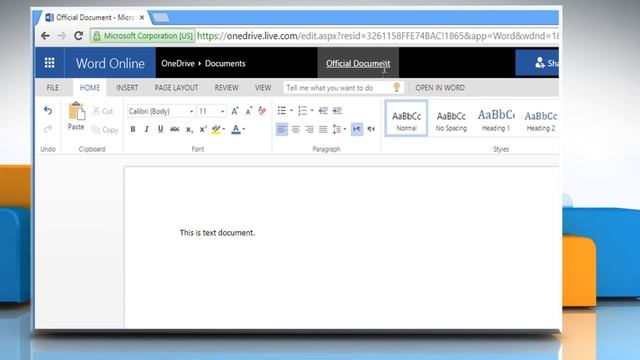Image resolution: width=640 pixels, height=360 pixels.
Task: Close the Official Document browser tab
Action: click(142, 18)
